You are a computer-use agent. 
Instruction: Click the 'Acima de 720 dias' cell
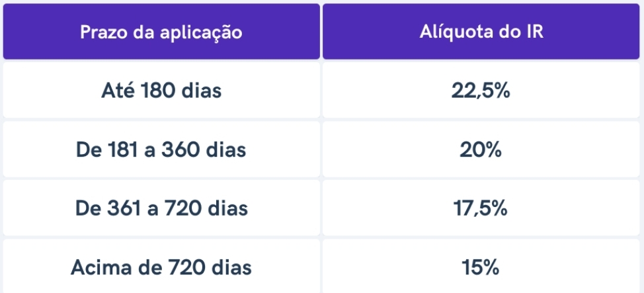pos(161,267)
